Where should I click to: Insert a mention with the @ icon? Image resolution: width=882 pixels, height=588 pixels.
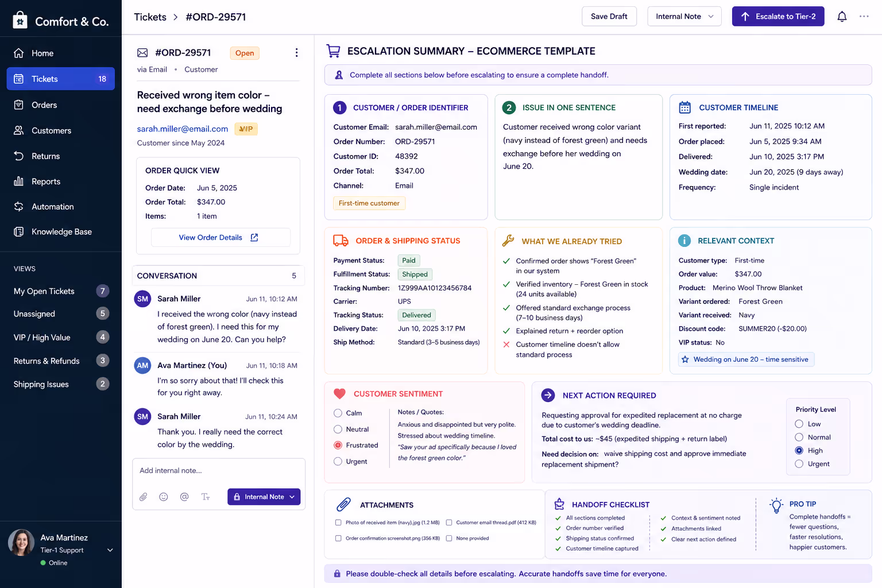(x=184, y=497)
